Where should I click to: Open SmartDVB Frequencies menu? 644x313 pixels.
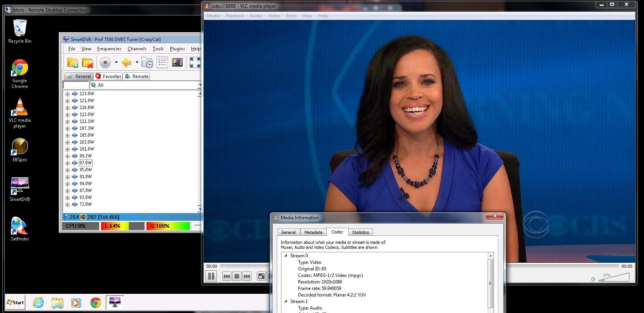coord(109,49)
